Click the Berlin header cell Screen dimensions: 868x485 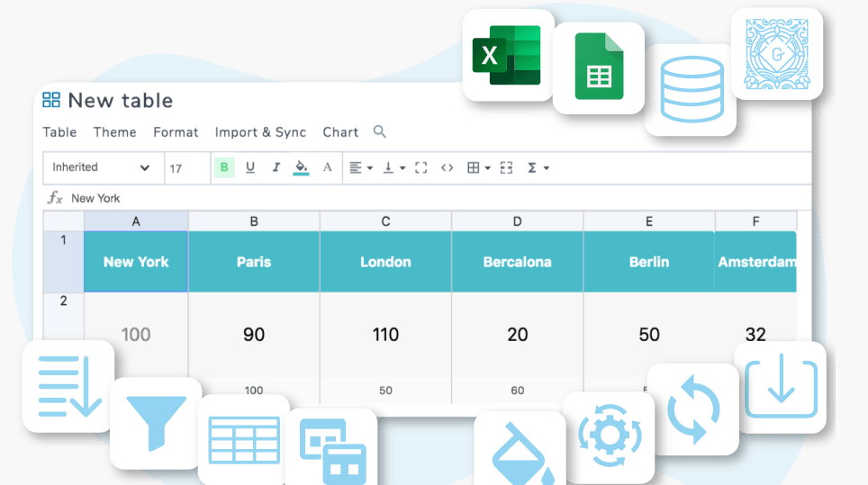[x=649, y=262]
